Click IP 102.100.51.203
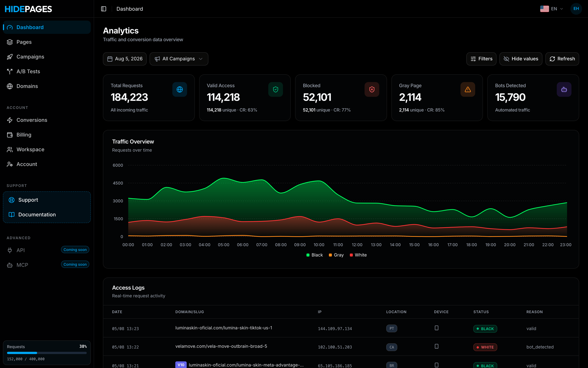 [335, 347]
